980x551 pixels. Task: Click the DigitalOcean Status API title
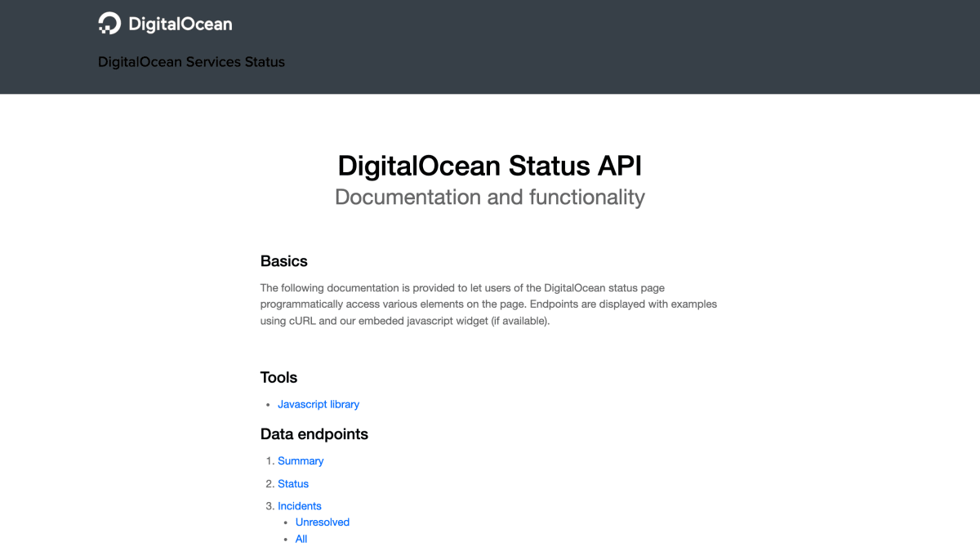[x=490, y=166]
